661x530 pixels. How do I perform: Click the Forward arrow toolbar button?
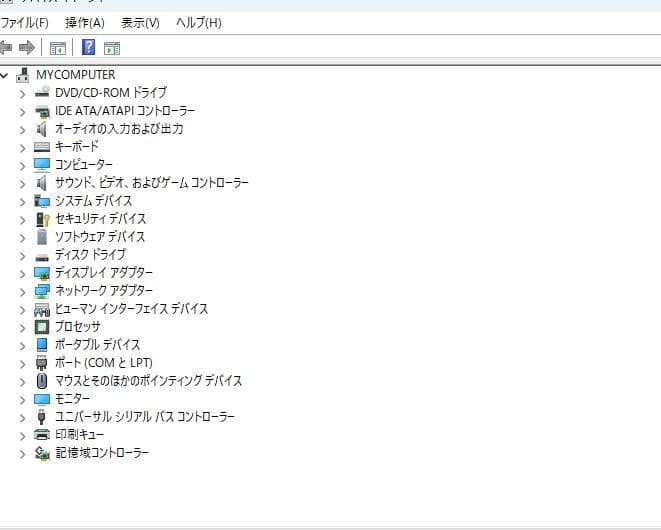tap(27, 47)
